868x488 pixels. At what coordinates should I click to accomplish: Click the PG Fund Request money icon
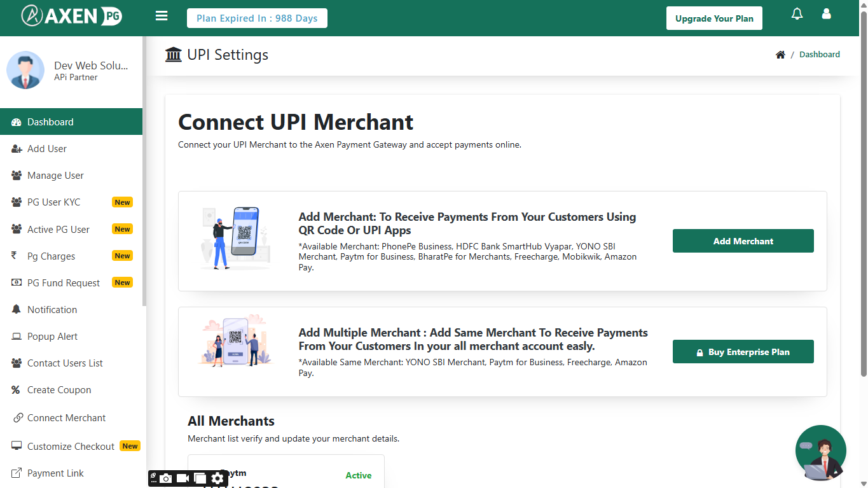(x=17, y=282)
